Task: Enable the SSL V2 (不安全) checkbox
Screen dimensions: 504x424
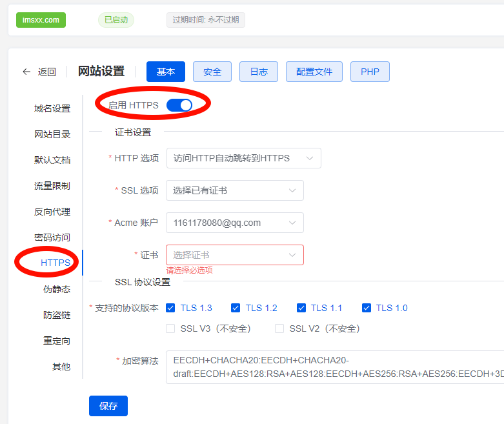Action: click(x=279, y=328)
